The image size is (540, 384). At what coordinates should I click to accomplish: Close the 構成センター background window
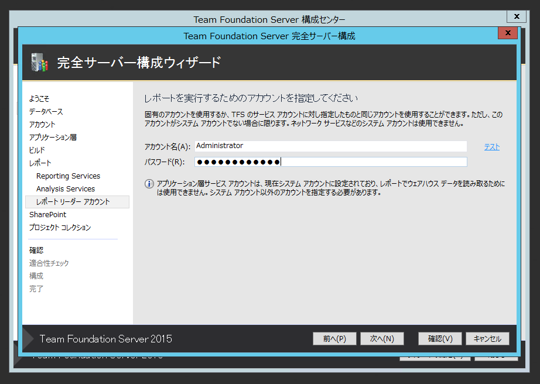click(x=517, y=16)
